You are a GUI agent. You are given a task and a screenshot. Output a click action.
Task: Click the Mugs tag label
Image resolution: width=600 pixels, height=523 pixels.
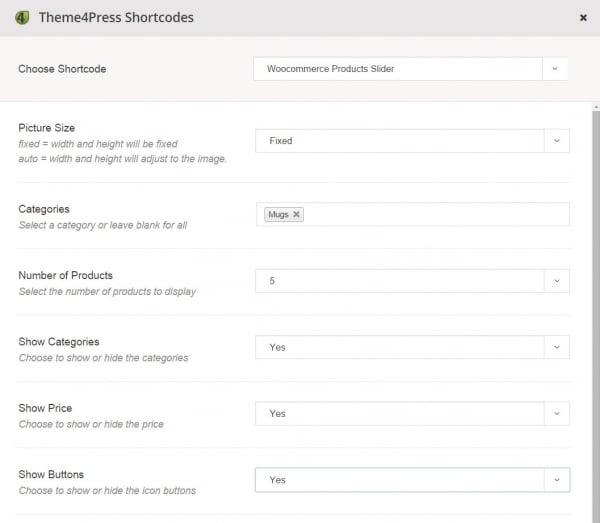[x=278, y=214]
